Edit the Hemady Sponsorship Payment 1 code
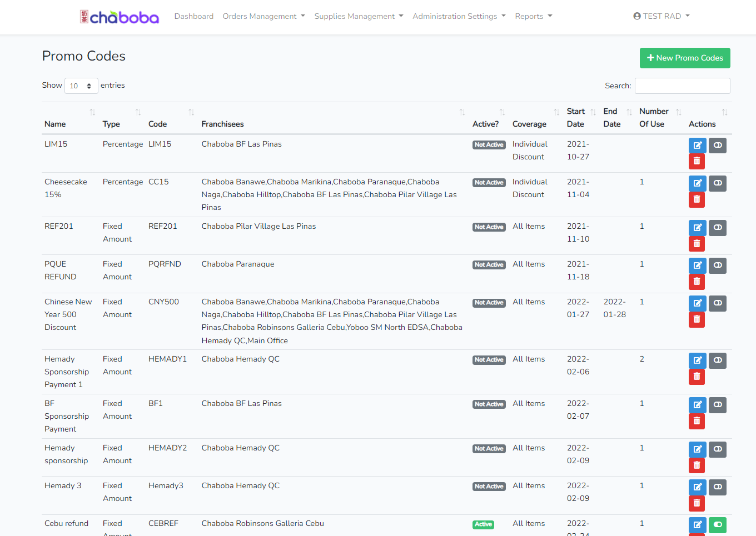This screenshot has width=756, height=536. coord(697,360)
